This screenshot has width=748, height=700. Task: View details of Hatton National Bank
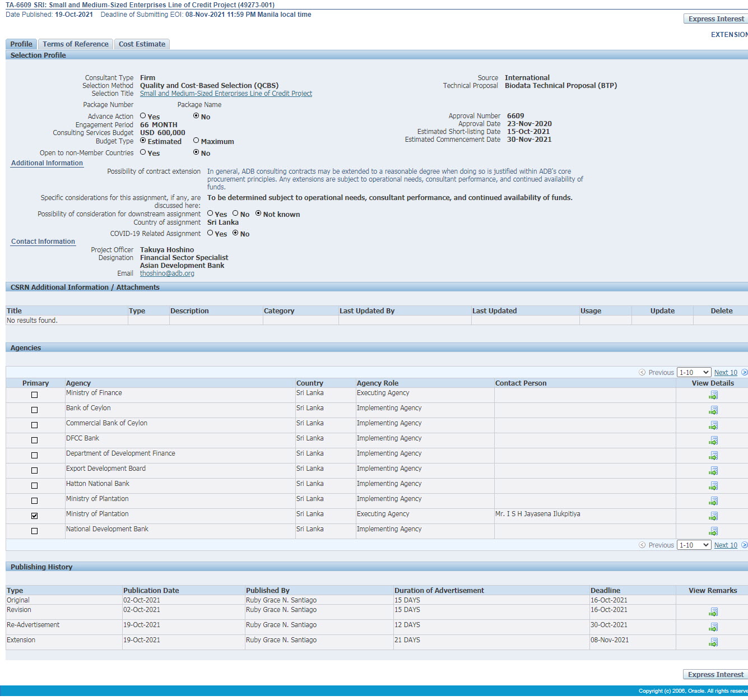point(713,486)
